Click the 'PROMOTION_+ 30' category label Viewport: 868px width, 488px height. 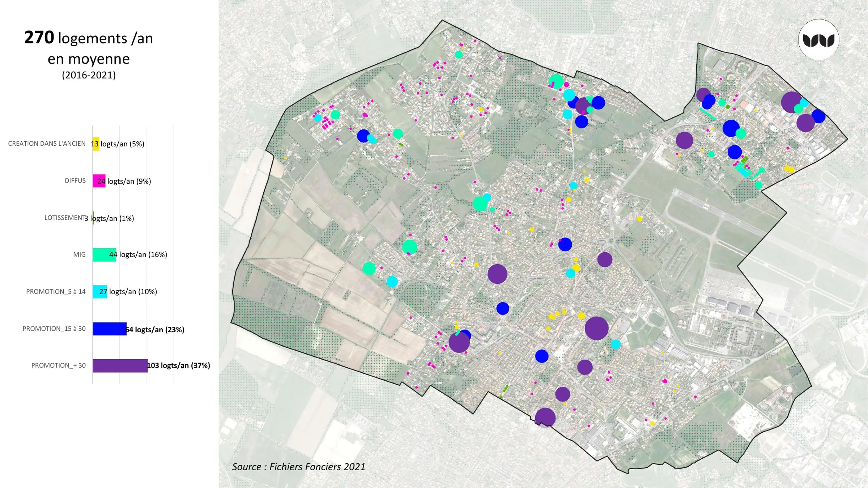coord(58,366)
